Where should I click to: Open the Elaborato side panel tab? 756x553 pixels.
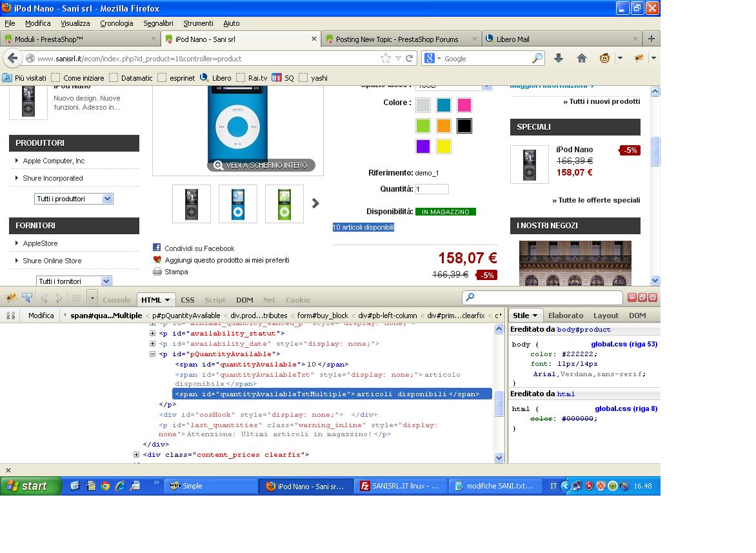[566, 316]
